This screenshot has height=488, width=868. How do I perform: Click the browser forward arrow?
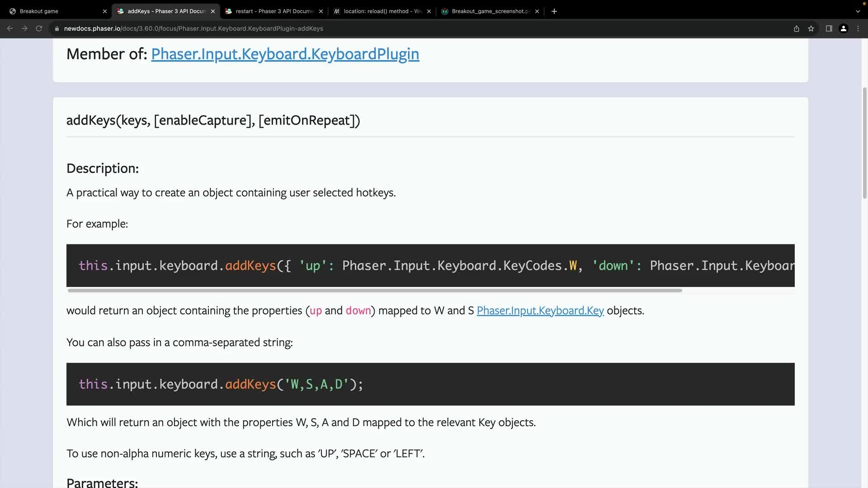point(24,28)
